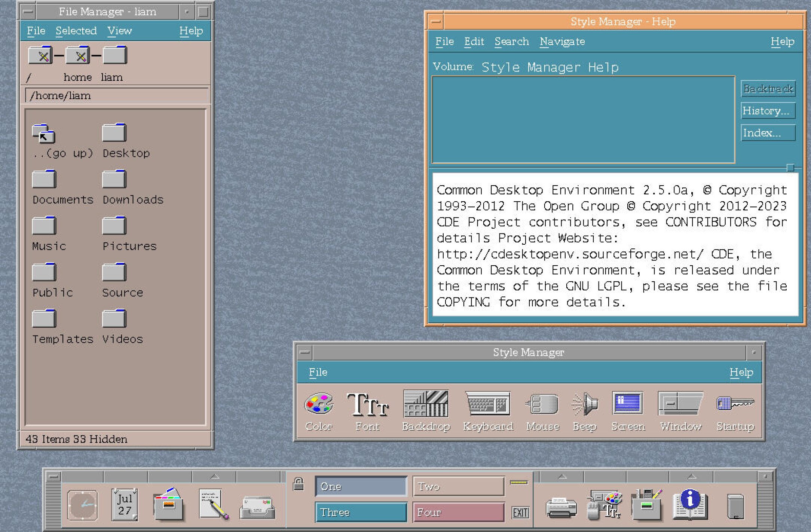Click the Index... button
This screenshot has height=532, width=811.
pyautogui.click(x=768, y=133)
